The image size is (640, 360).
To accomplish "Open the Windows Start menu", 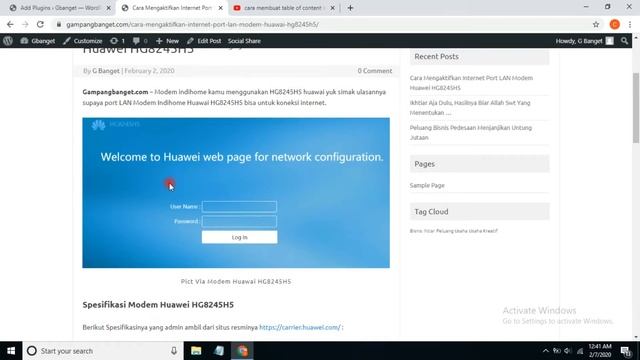I will (11, 351).
